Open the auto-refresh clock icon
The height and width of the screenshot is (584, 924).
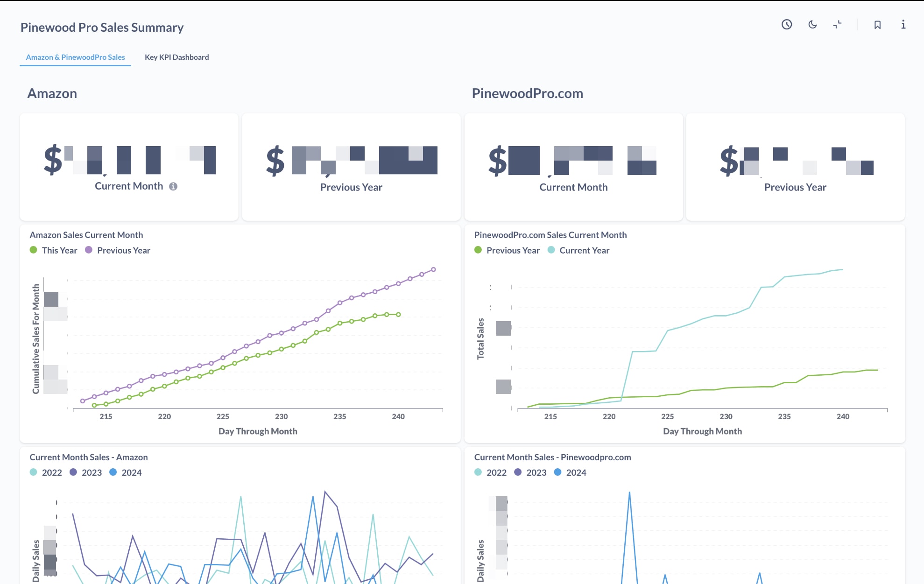point(787,25)
